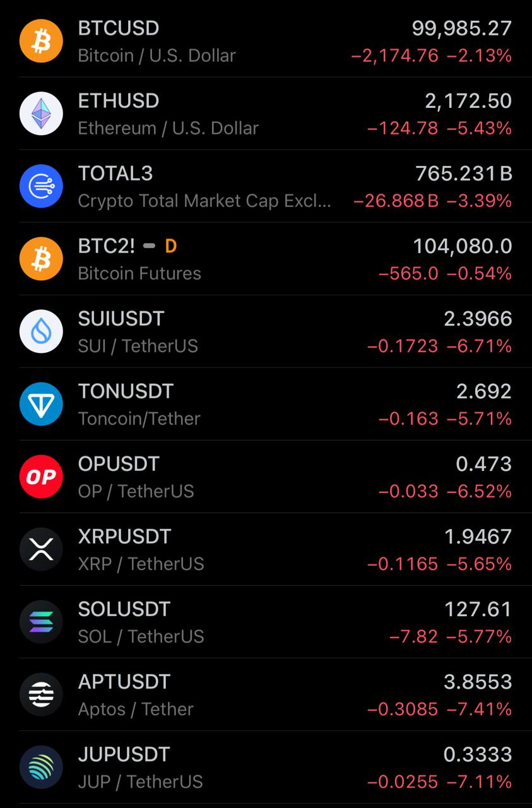The width and height of the screenshot is (532, 808).
Task: Open the JUPUSDT watchlist entry
Action: tap(266, 767)
